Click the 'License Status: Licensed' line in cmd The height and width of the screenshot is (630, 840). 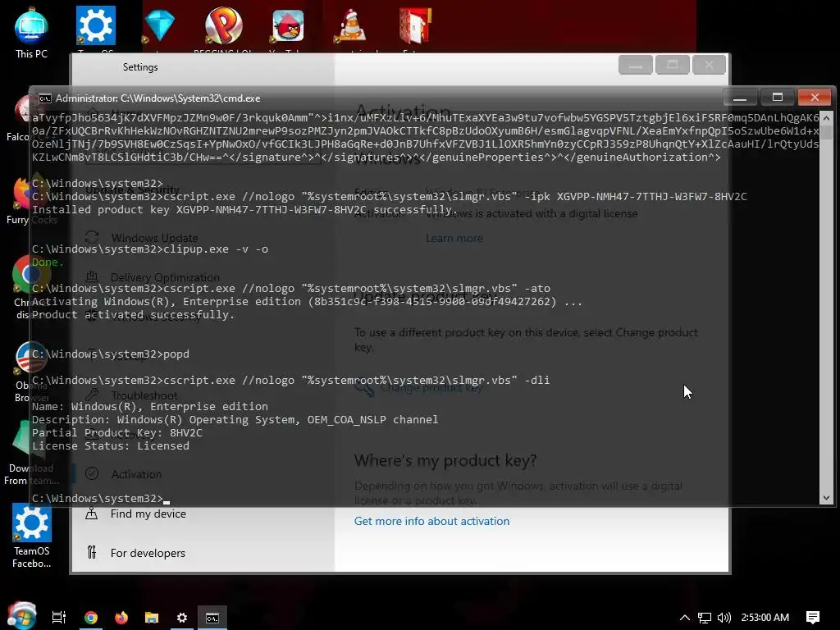click(x=111, y=445)
